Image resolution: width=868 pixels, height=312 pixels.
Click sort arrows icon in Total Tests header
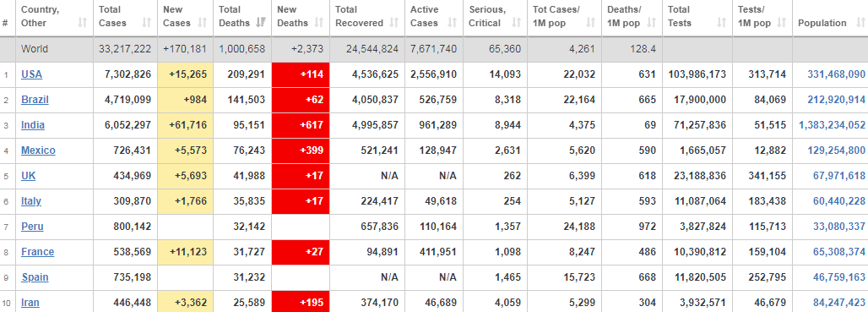click(x=721, y=23)
